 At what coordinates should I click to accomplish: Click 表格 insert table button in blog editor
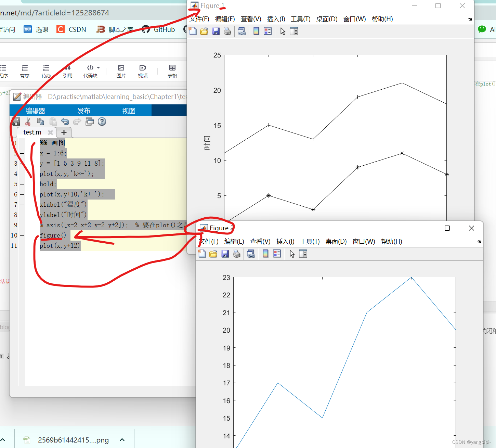(172, 71)
